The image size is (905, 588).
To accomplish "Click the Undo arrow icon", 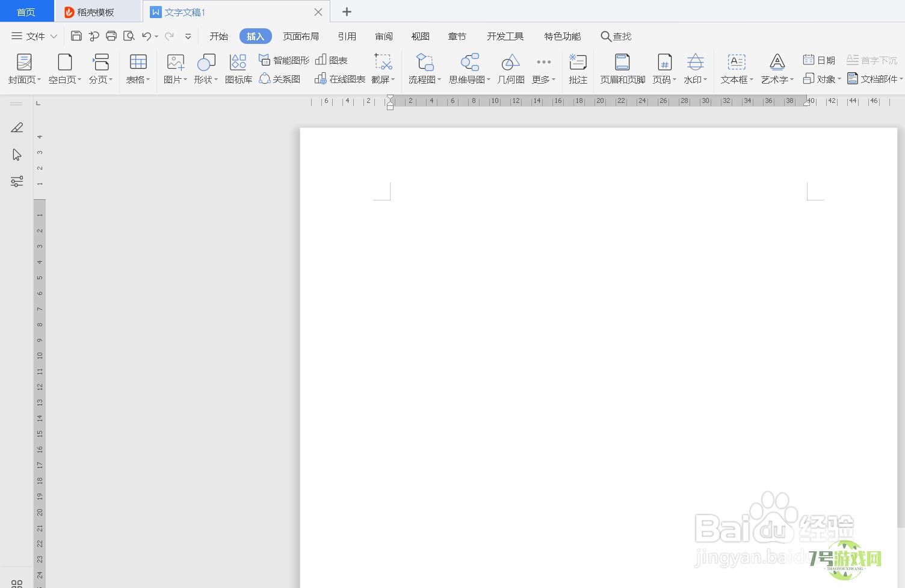I will (x=147, y=36).
